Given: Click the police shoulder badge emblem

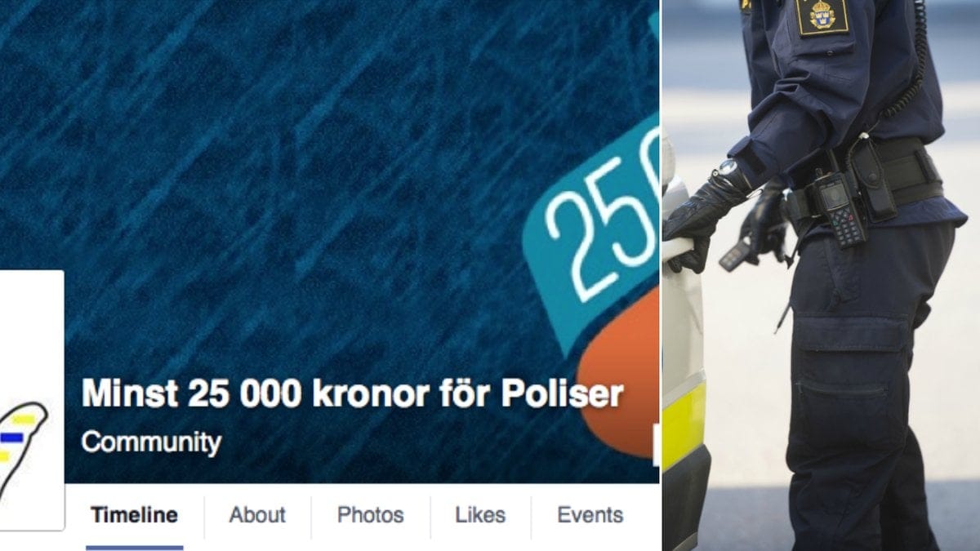Looking at the screenshot, I should [x=822, y=16].
